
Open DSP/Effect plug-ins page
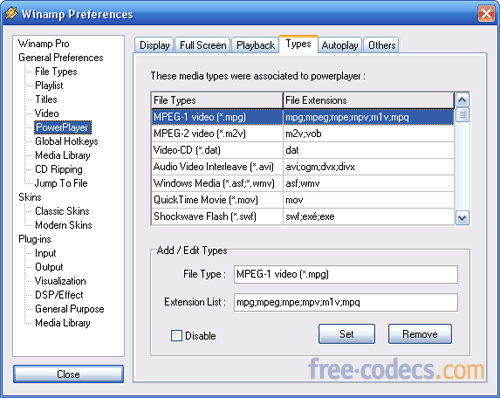(59, 295)
